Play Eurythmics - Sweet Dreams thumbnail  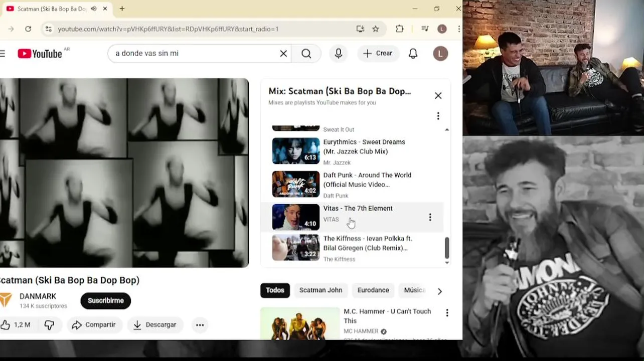295,150
